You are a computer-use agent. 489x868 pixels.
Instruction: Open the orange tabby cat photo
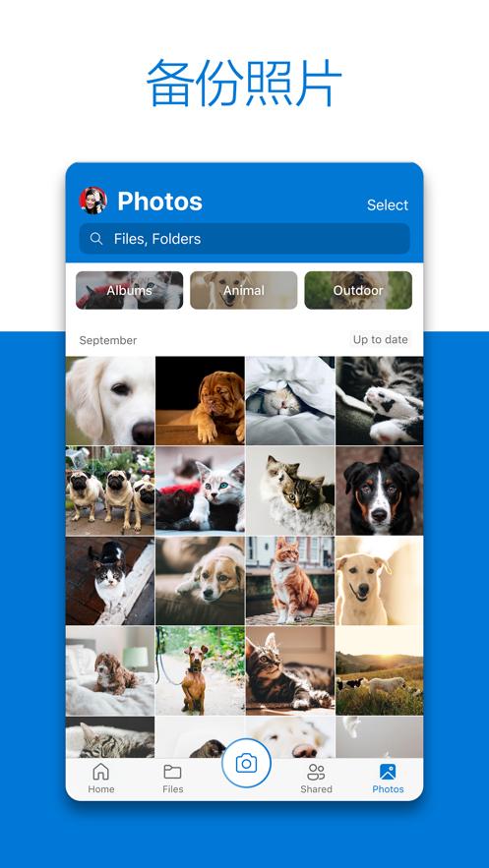pos(290,581)
